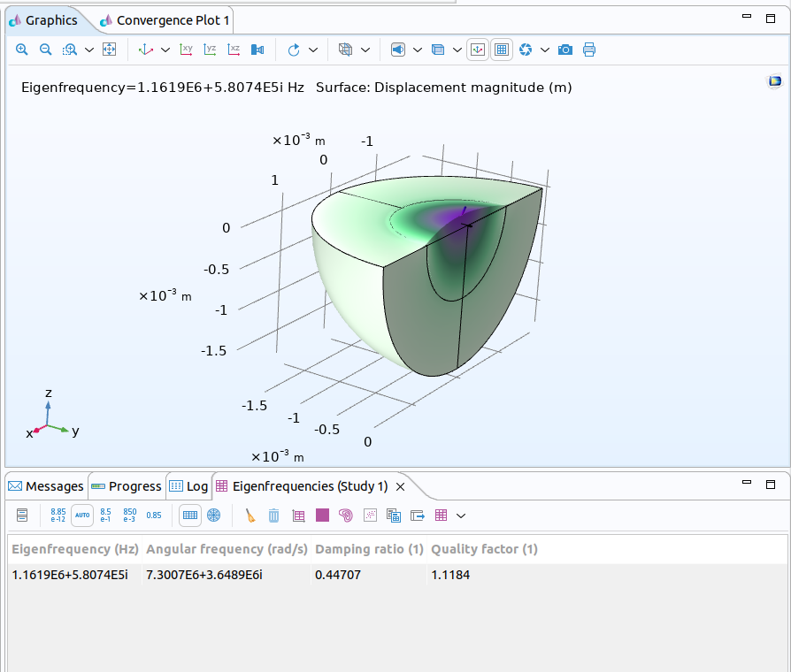Click the magenta surface plot square icon
The image size is (791, 672).
(x=322, y=515)
